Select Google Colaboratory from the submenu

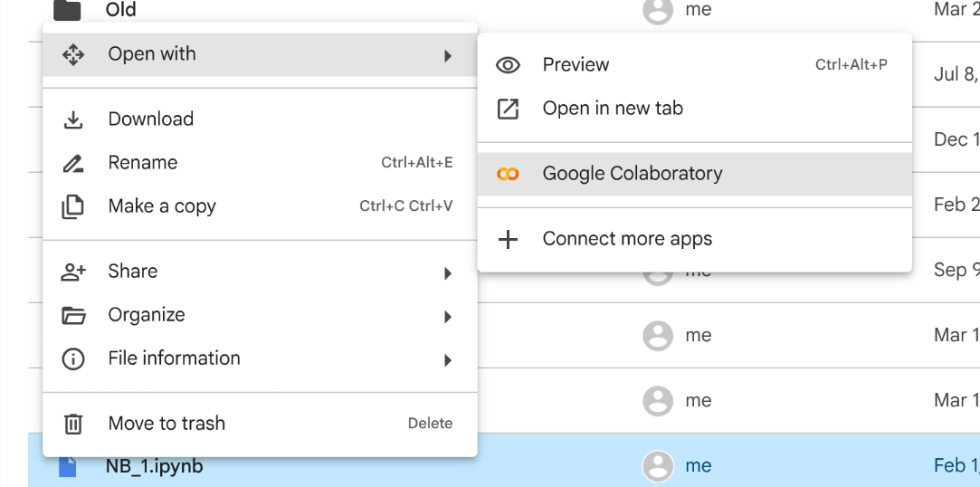pyautogui.click(x=633, y=174)
